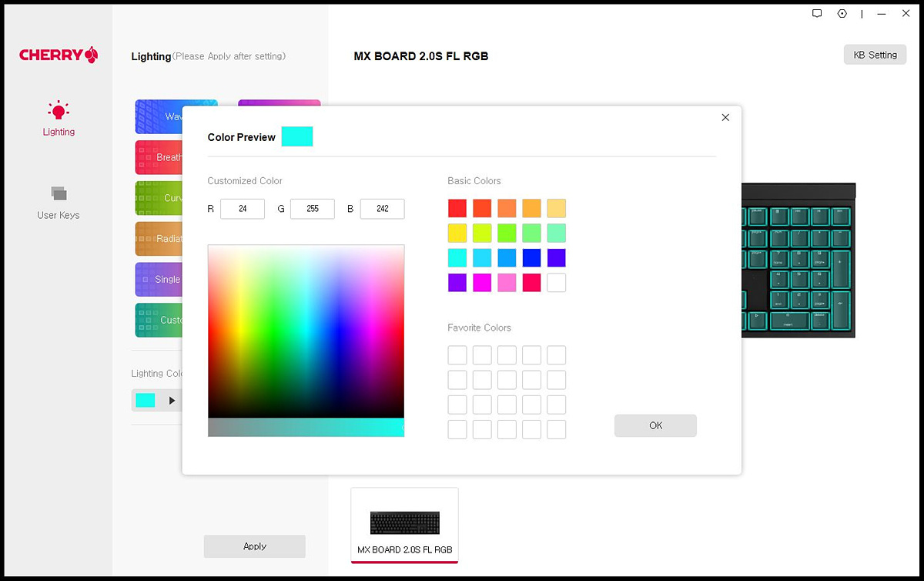Screen dimensions: 924x581
Task: Choose the sky blue basic color
Action: [482, 257]
